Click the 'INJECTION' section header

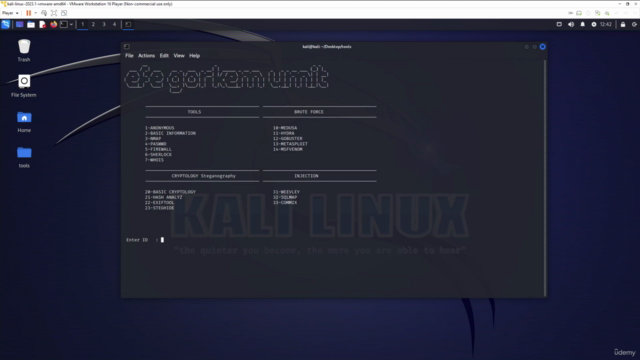click(306, 176)
